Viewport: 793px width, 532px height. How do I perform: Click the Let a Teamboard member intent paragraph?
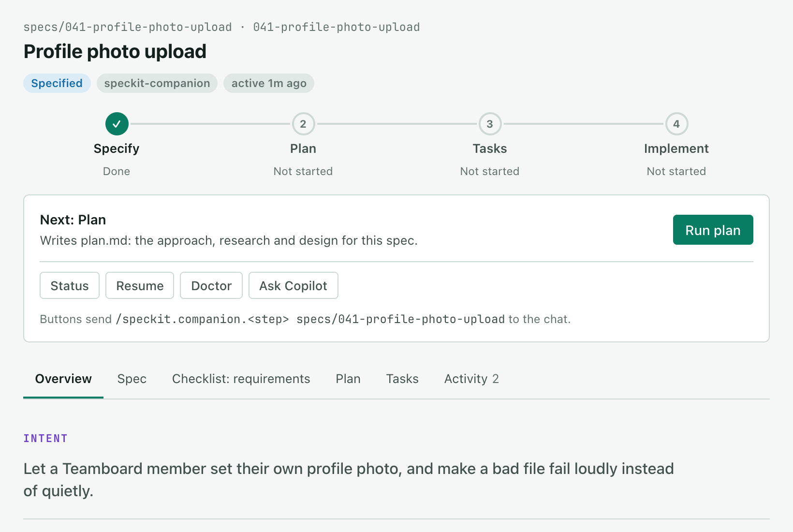pos(349,480)
